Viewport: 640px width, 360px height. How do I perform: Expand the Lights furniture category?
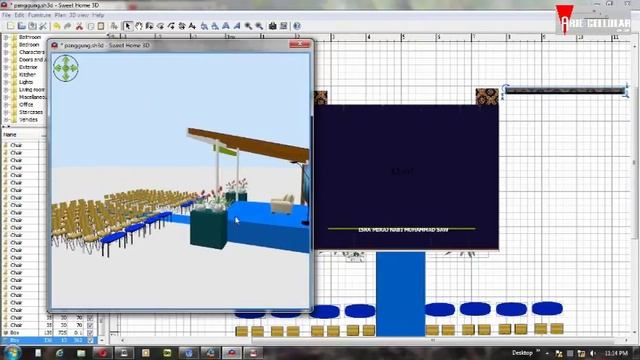pyautogui.click(x=6, y=82)
